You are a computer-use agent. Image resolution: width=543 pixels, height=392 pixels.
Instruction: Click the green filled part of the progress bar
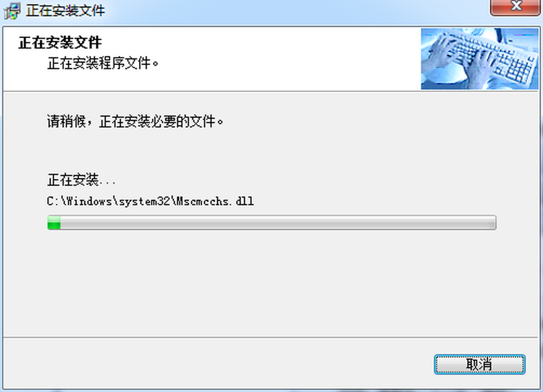(x=54, y=222)
